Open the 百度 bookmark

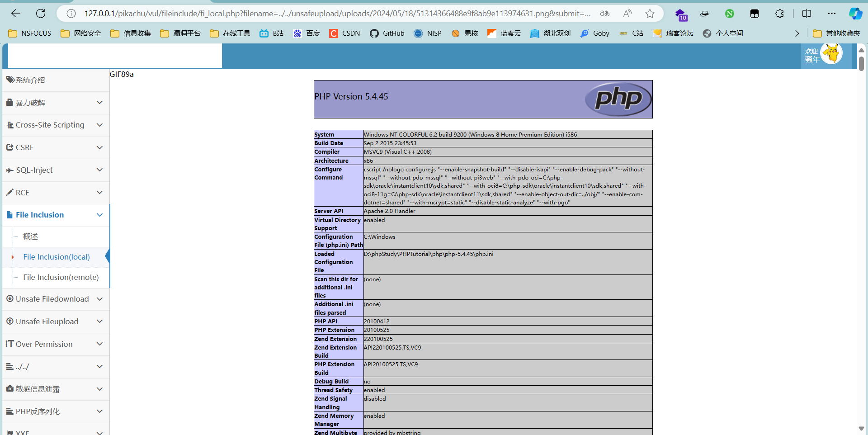coord(307,33)
